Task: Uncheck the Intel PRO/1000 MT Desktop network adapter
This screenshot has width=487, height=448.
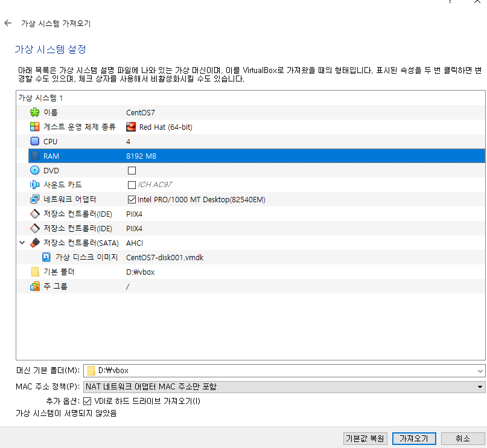Action: pyautogui.click(x=132, y=199)
